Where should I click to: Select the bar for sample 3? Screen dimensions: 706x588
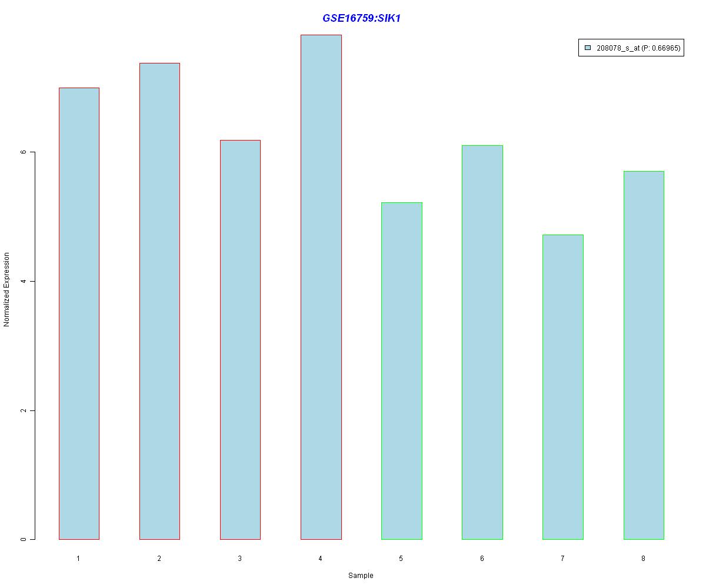pyautogui.click(x=240, y=340)
